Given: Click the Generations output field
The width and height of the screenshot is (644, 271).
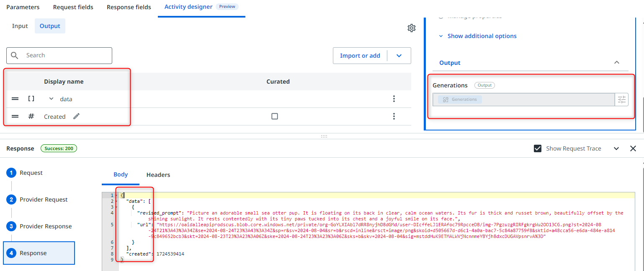Looking at the screenshot, I should 523,100.
